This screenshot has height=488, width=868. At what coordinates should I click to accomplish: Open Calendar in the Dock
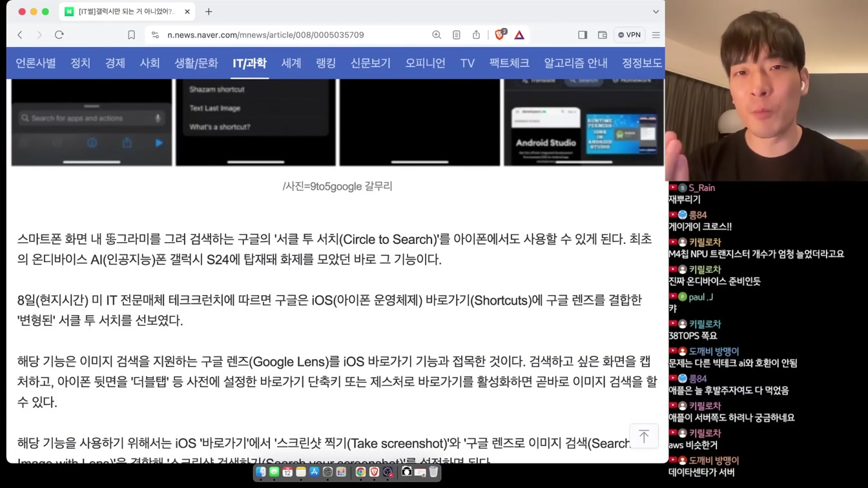coord(287,472)
